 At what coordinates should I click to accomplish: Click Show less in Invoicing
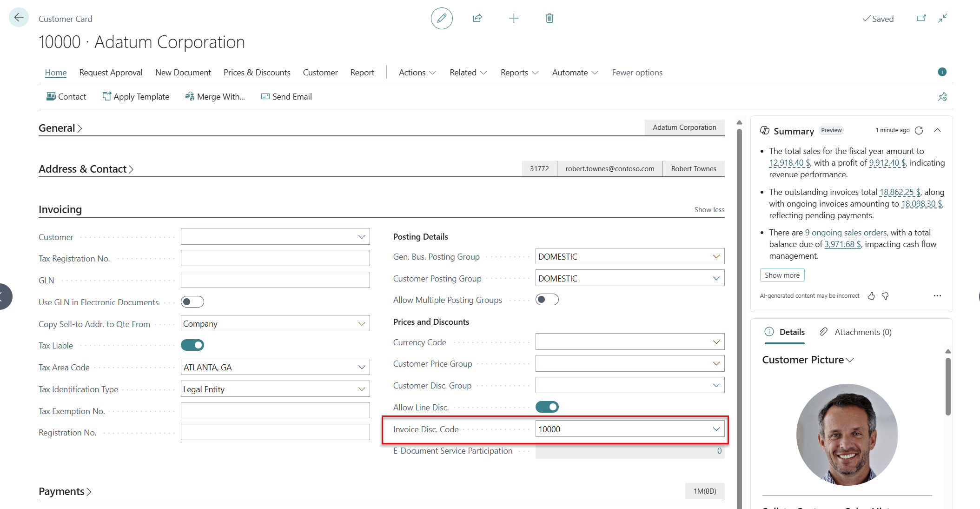[709, 210]
